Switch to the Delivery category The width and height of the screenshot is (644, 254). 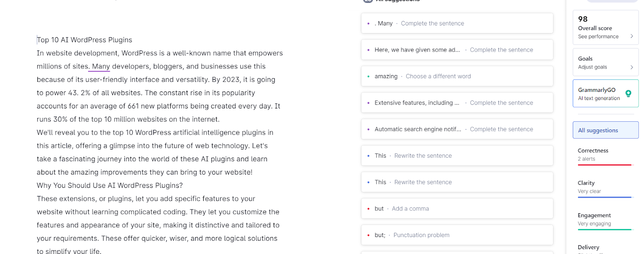click(x=588, y=248)
